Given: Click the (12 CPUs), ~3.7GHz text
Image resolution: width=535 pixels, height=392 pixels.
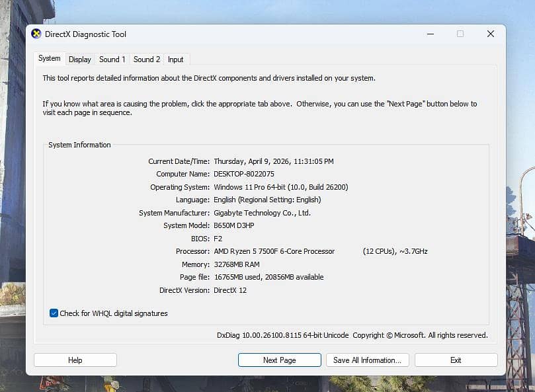Looking at the screenshot, I should click(395, 251).
